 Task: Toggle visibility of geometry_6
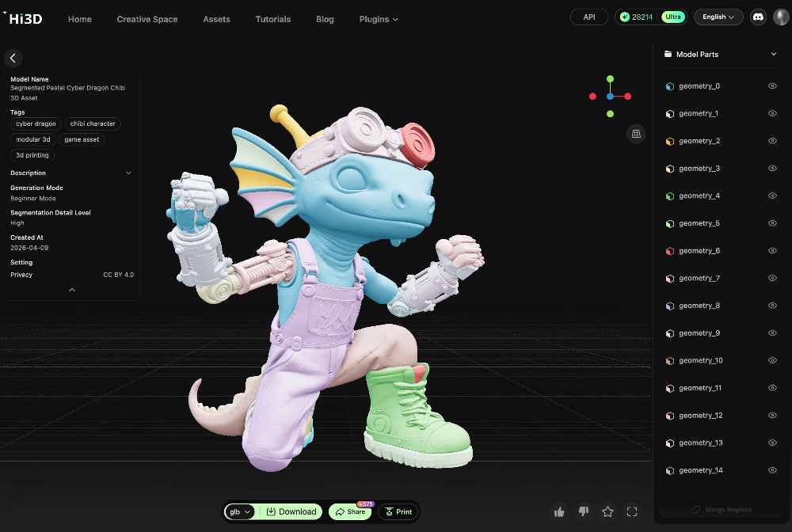coord(772,251)
